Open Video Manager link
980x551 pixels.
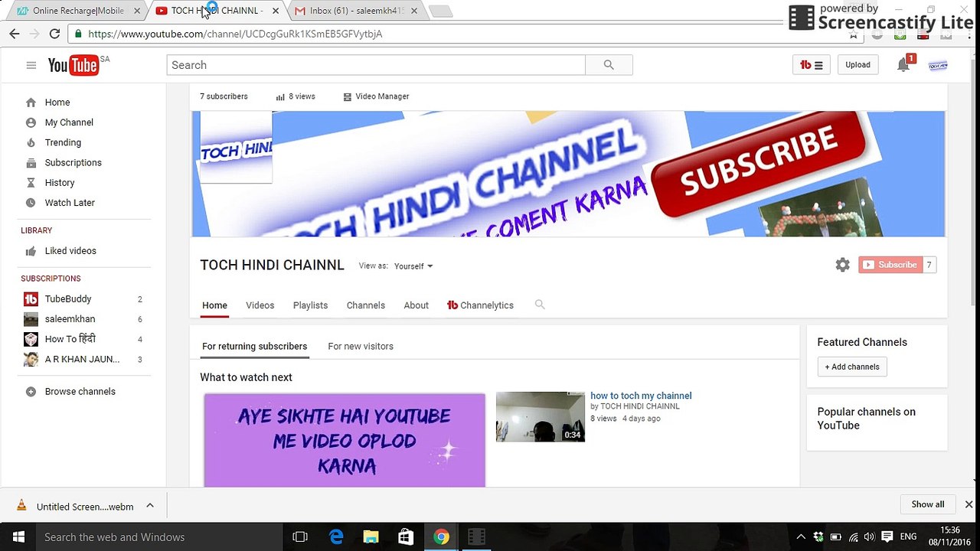tap(376, 96)
